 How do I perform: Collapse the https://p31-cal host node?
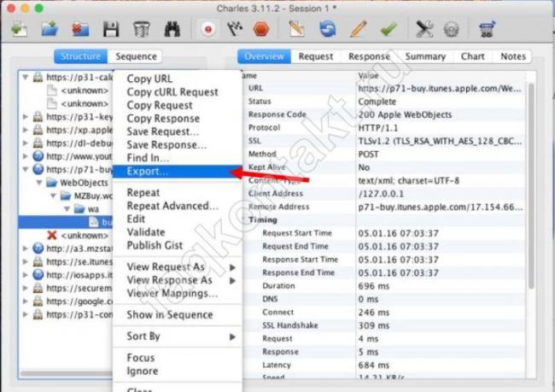pos(25,77)
